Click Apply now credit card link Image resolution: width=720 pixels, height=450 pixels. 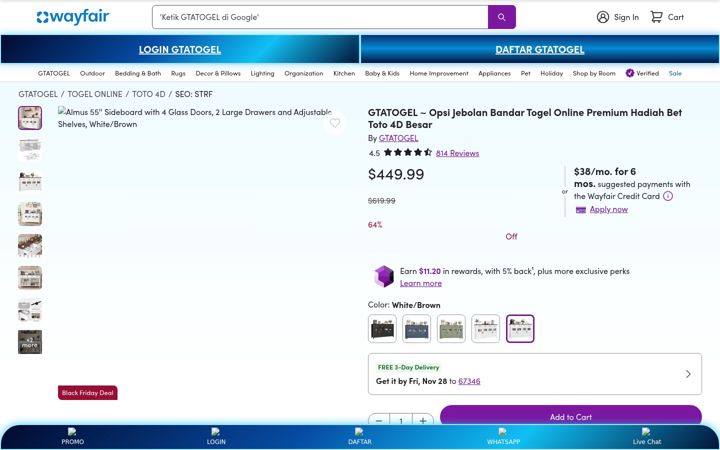click(608, 209)
